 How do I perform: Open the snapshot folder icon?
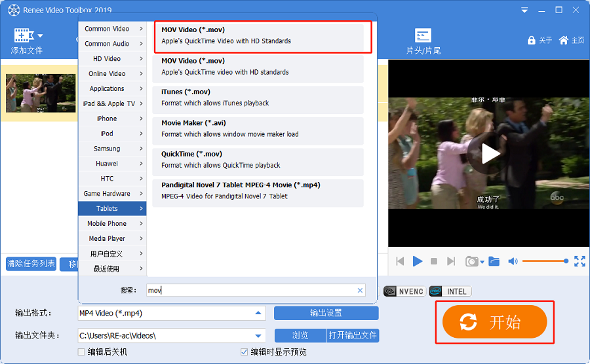494,261
